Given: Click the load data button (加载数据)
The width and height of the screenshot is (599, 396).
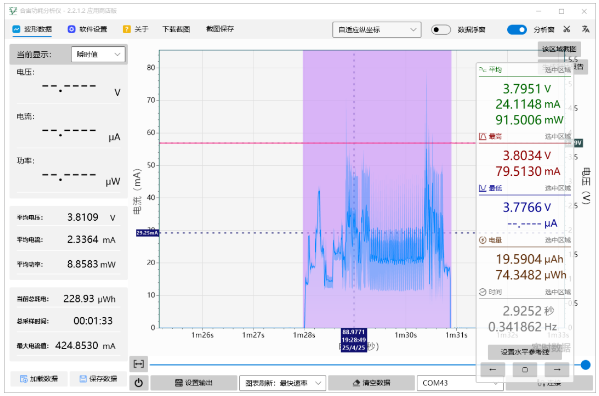Looking at the screenshot, I should [x=39, y=378].
